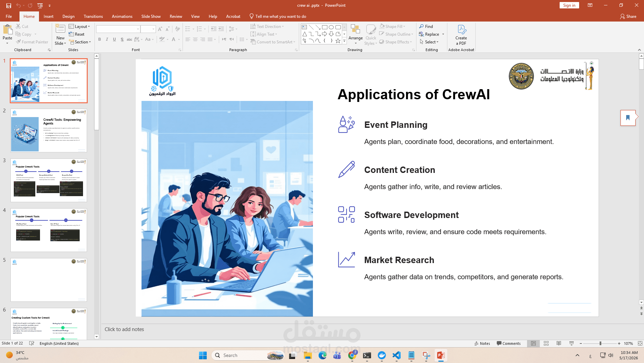Click the Undo arrow icon

coord(18,5)
